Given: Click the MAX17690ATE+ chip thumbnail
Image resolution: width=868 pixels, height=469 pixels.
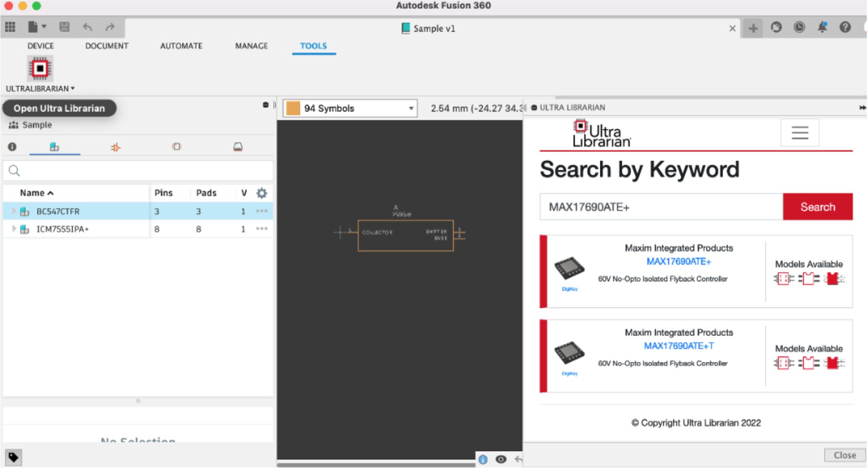Looking at the screenshot, I should click(x=569, y=268).
